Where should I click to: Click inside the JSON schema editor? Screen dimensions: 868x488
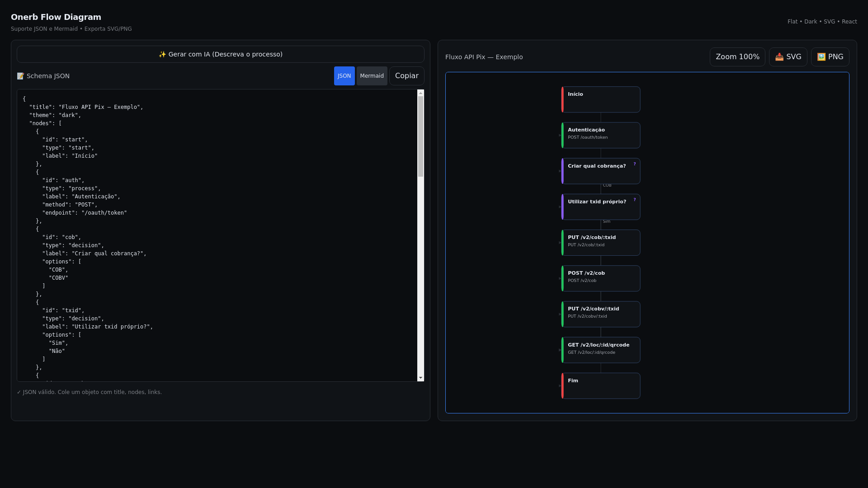[217, 235]
